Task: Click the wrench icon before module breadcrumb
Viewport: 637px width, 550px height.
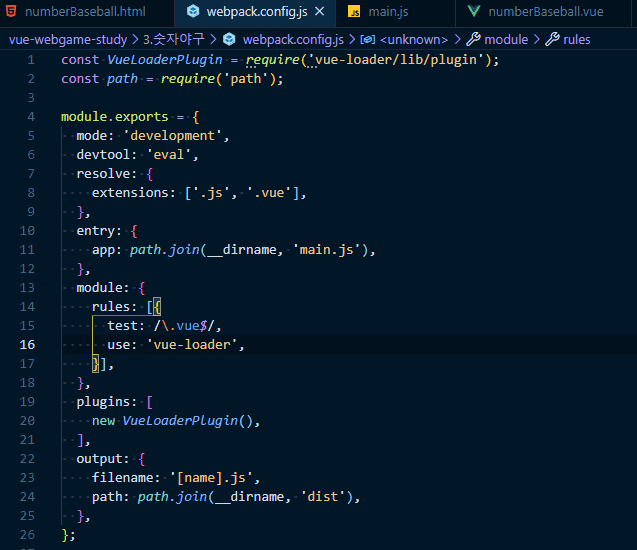Action: 473,39
